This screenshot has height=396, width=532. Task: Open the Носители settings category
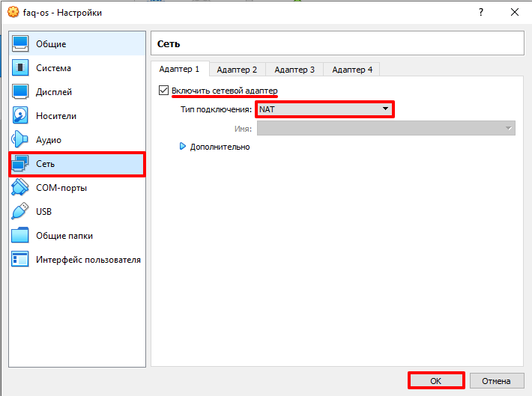point(77,115)
